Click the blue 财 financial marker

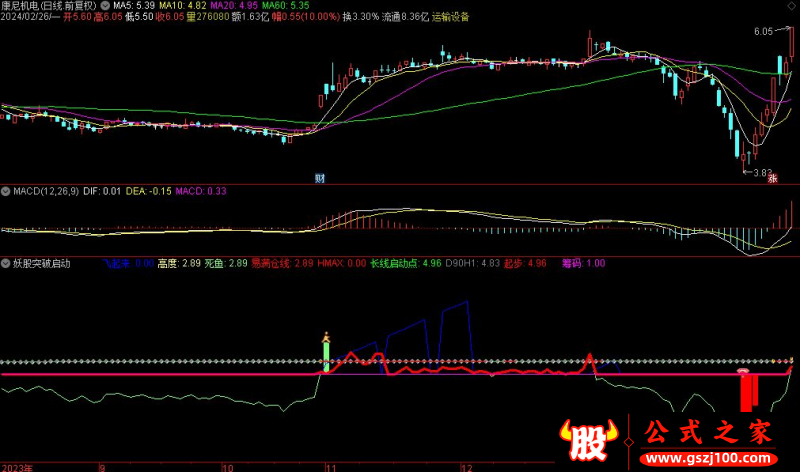[x=319, y=178]
